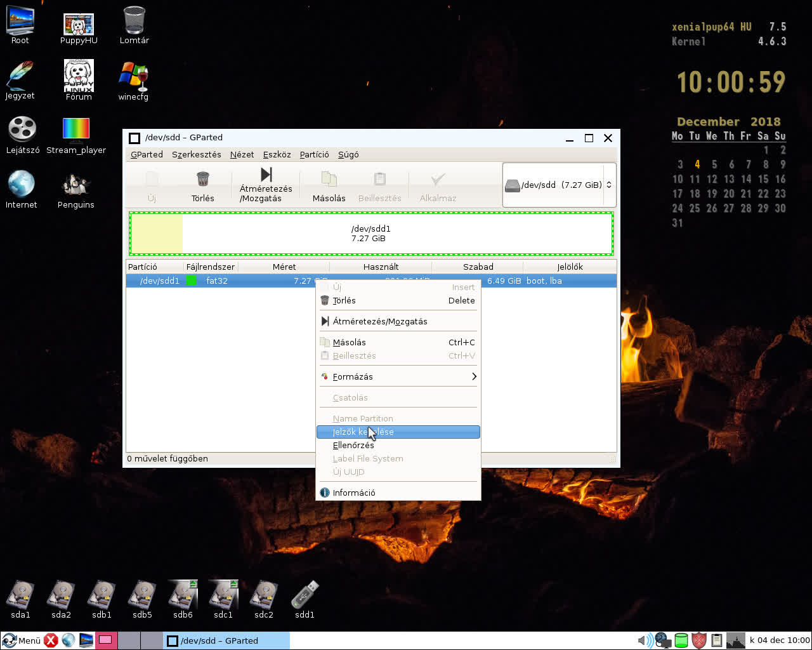Open the Menü start button
Image resolution: width=812 pixels, height=650 pixels.
(x=22, y=640)
